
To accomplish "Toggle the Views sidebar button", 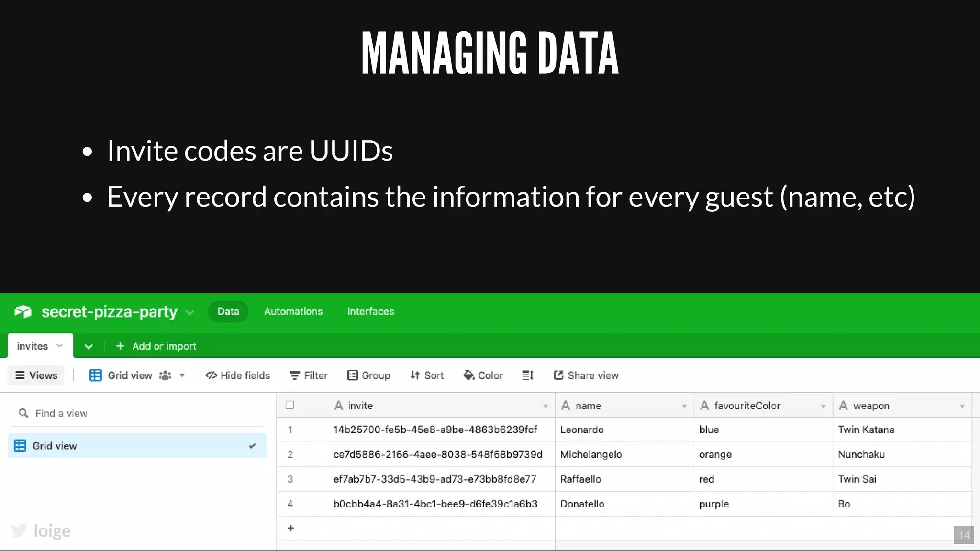I will [x=36, y=375].
